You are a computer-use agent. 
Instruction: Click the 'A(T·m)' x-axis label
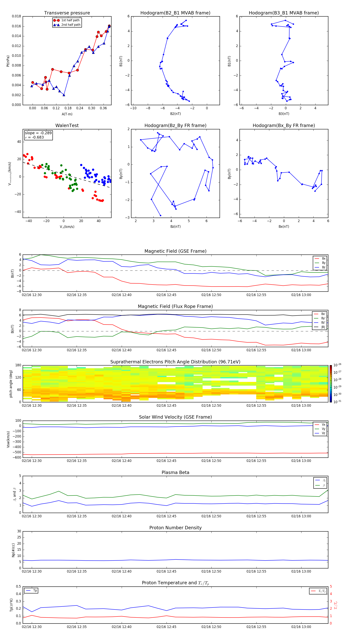[67, 114]
